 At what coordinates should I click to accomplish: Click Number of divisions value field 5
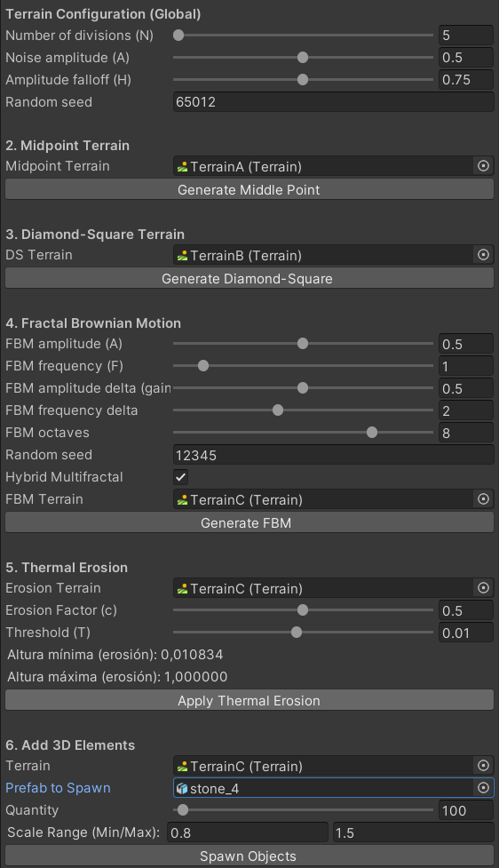click(x=466, y=36)
